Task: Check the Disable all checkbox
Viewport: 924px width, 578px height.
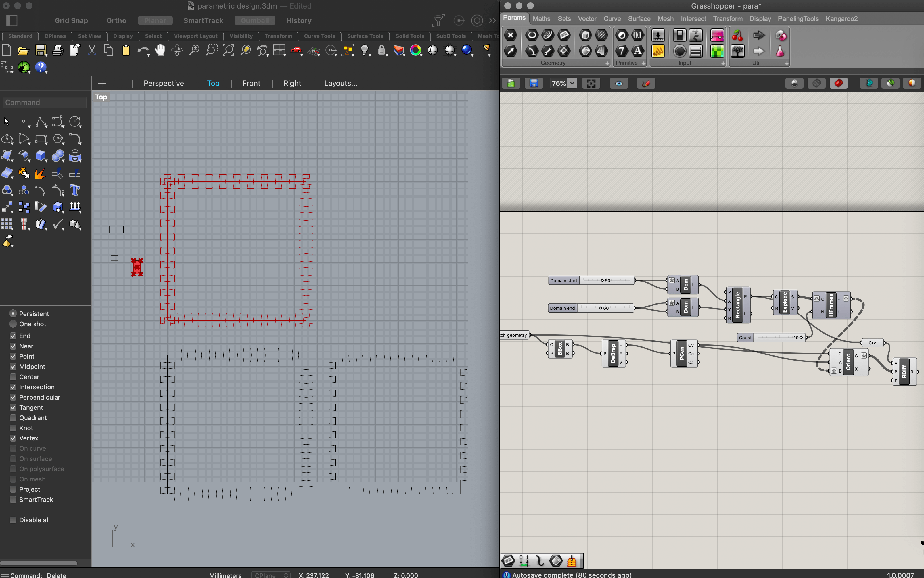Action: pos(13,520)
